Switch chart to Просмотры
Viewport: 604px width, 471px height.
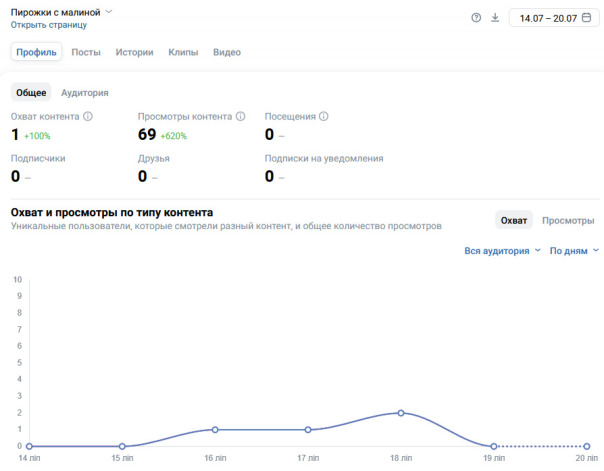(x=568, y=221)
